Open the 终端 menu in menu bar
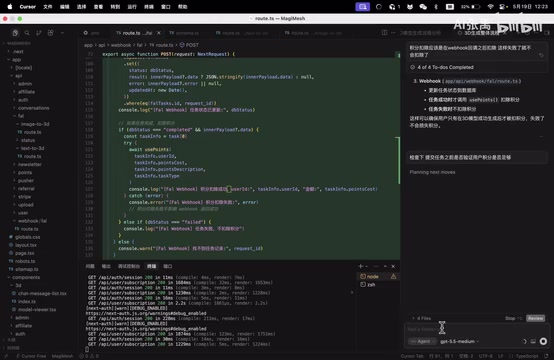The height and width of the screenshot is (360, 554). (x=149, y=6)
